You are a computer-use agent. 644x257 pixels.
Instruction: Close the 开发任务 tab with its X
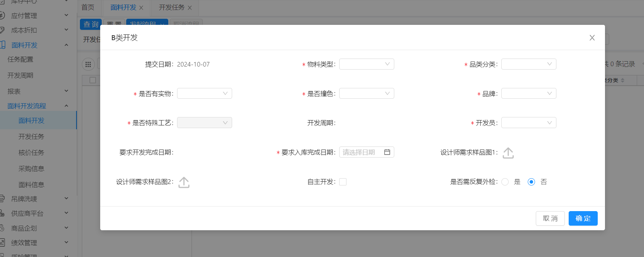pos(190,8)
